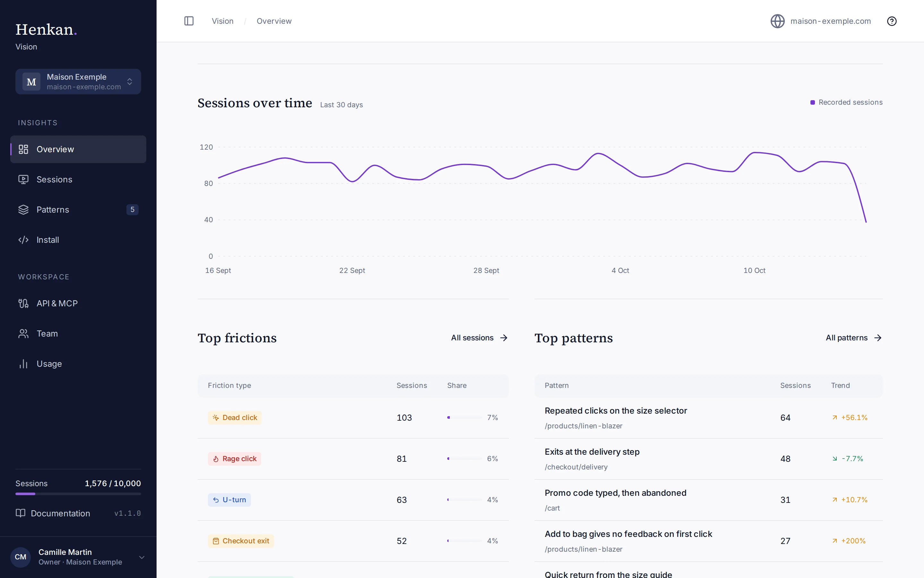
Task: Open 'Promo code typed, then abandoned' pattern
Action: (x=615, y=493)
